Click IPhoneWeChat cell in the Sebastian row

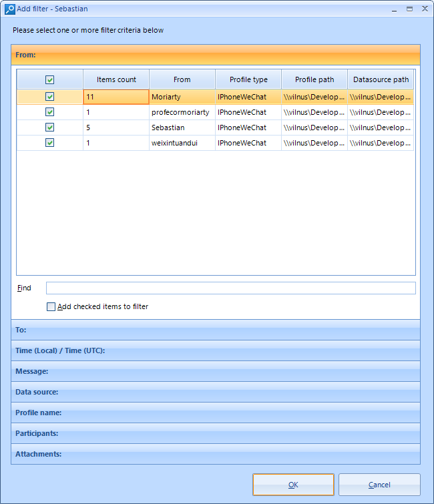[x=248, y=128]
